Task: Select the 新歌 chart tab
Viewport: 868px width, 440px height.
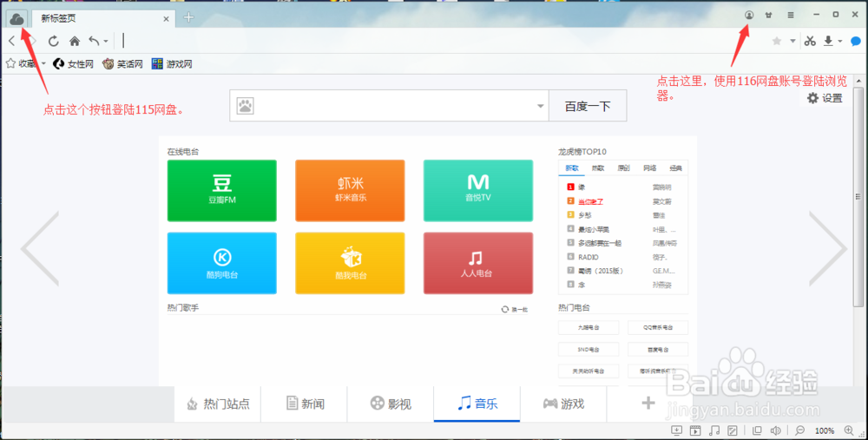Action: click(x=572, y=168)
